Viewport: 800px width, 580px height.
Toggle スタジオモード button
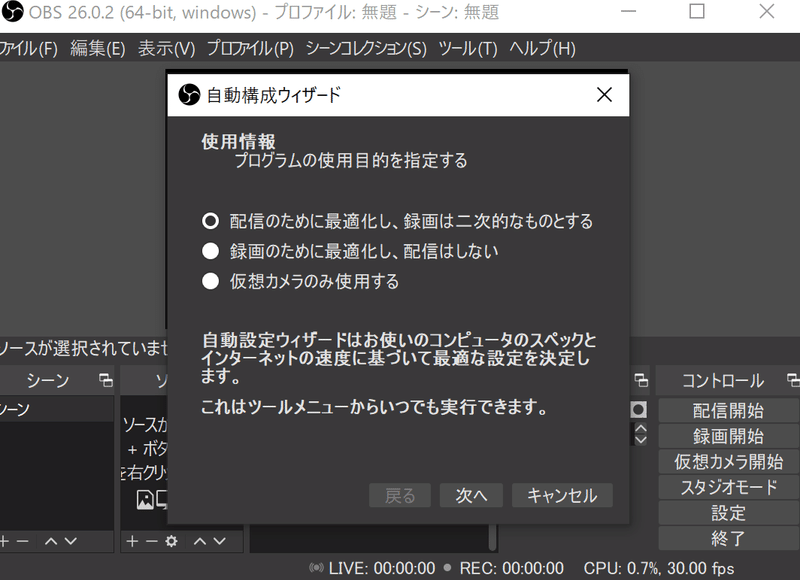pos(729,487)
